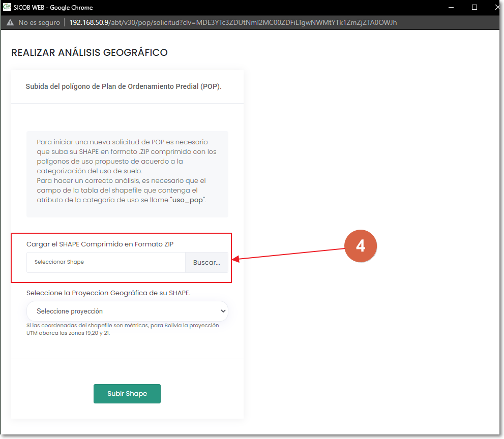Screen dimensions: 504x439
Task: Expand the projection list via its chevron arrow
Action: 222,311
